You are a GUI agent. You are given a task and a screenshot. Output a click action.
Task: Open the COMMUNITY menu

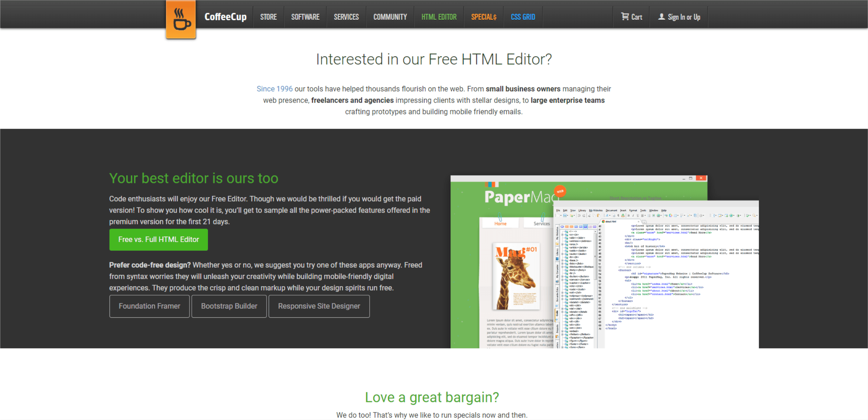(390, 17)
